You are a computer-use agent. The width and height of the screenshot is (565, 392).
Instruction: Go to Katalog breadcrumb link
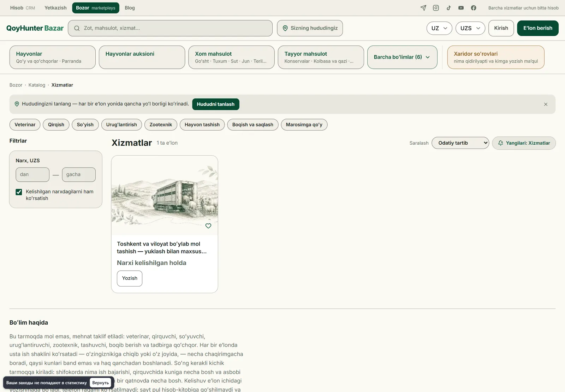point(37,85)
